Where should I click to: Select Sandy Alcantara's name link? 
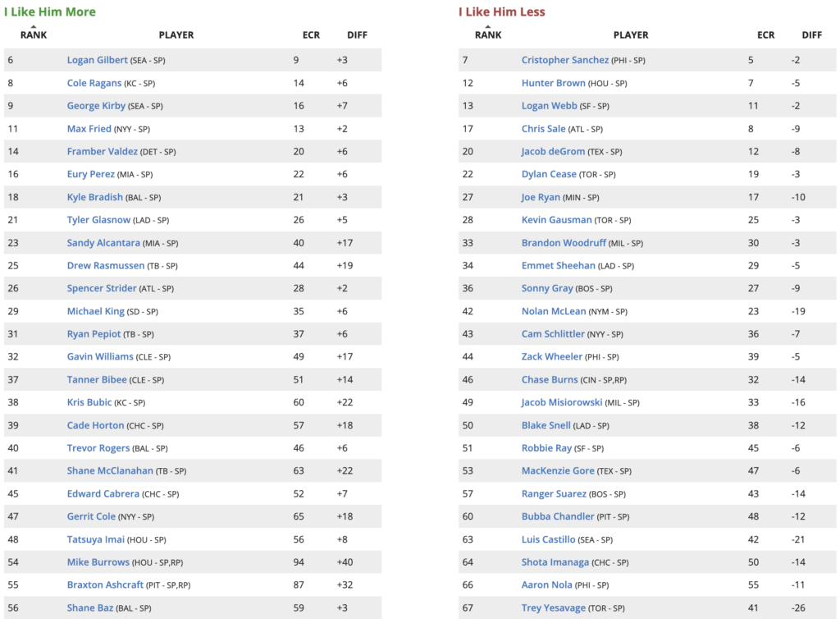[103, 243]
